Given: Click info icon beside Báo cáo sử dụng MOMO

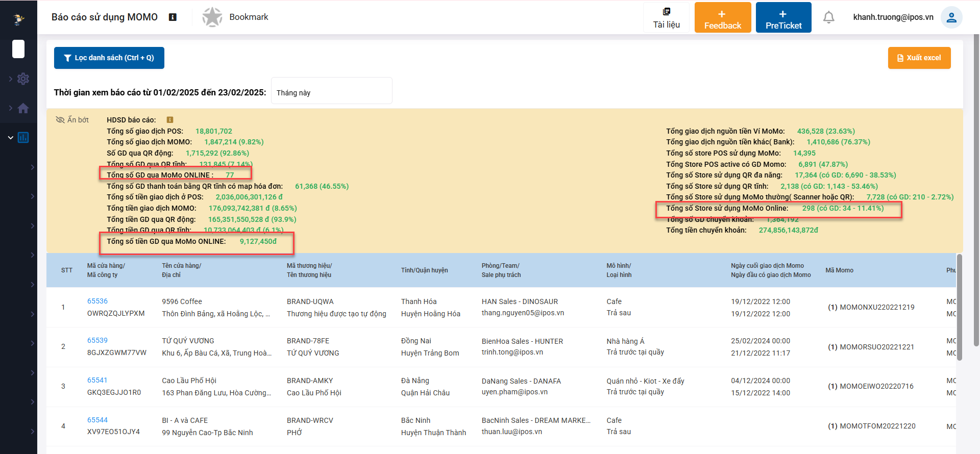Looking at the screenshot, I should click(x=173, y=17).
